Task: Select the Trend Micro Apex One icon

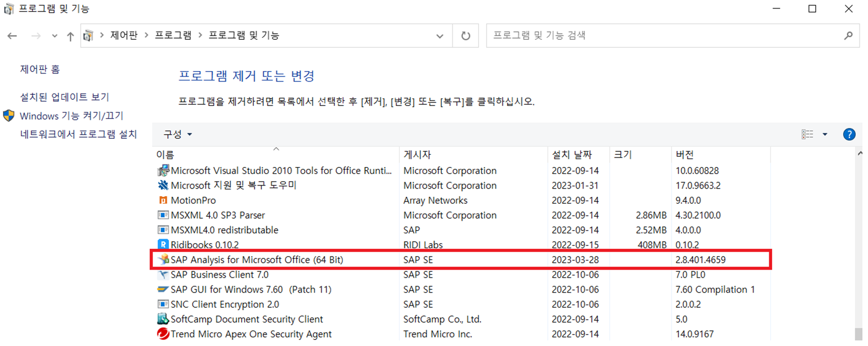Action: [x=163, y=334]
